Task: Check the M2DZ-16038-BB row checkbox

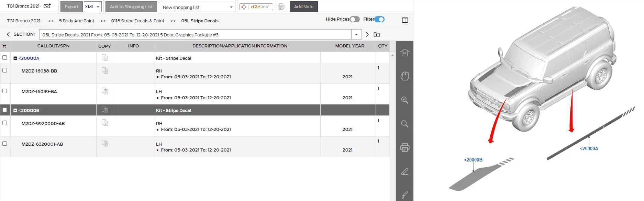Action: (5, 70)
